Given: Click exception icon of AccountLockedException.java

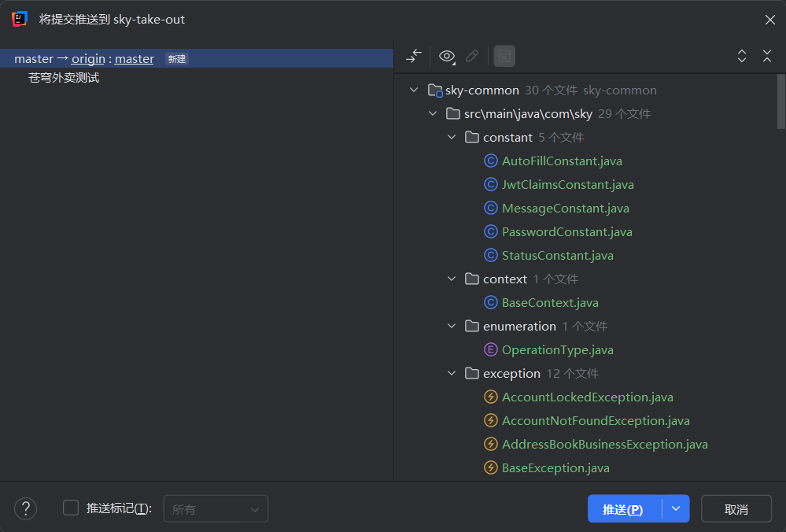Looking at the screenshot, I should coord(491,397).
